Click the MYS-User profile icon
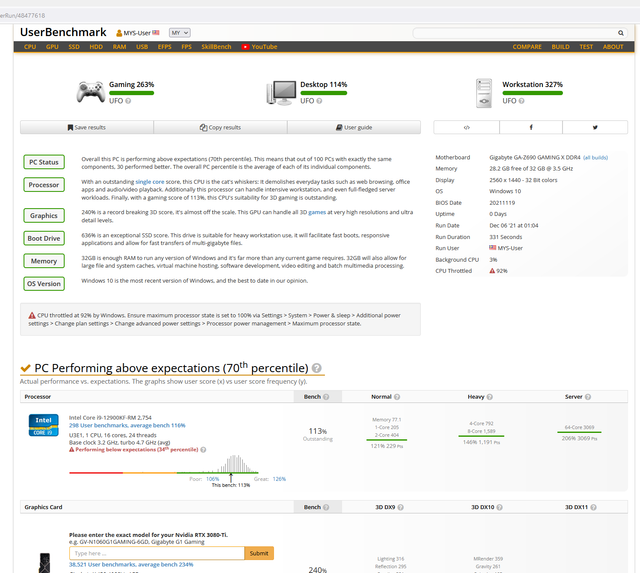This screenshot has height=573, width=640. pyautogui.click(x=119, y=33)
